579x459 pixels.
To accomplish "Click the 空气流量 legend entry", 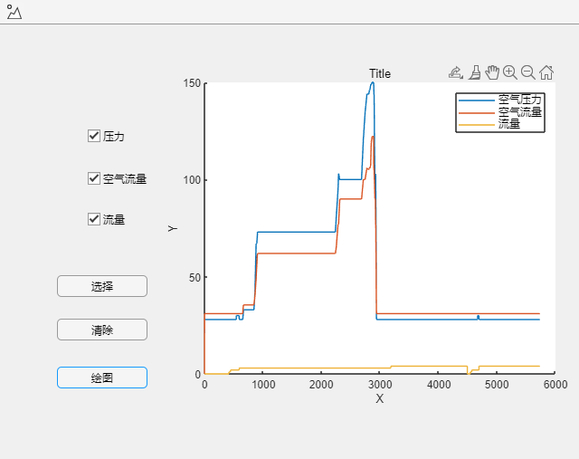I will coord(520,112).
